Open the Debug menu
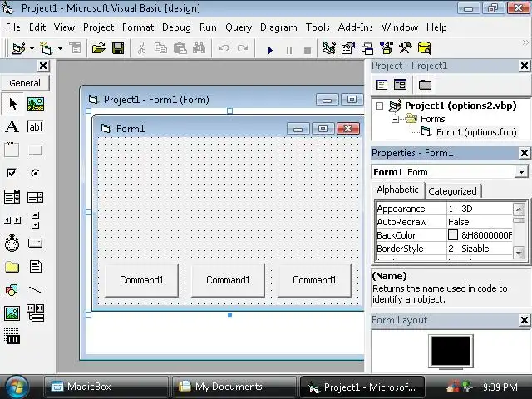Viewport: 532px width, 399px height. [x=176, y=27]
